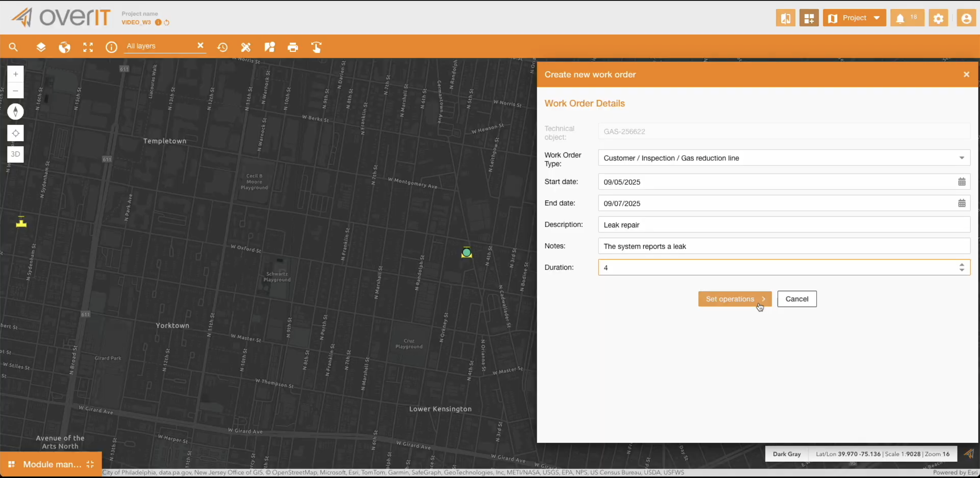Open the shapes drawing tool icon

point(270,47)
